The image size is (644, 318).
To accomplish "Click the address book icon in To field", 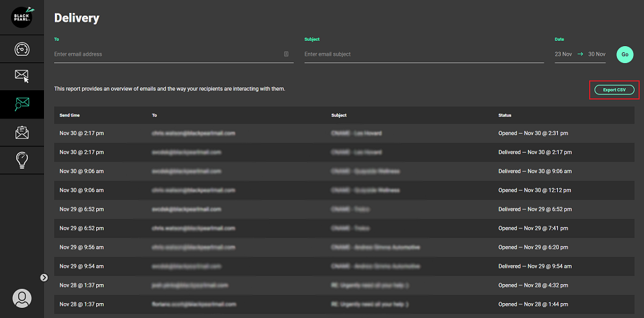I will coord(286,54).
